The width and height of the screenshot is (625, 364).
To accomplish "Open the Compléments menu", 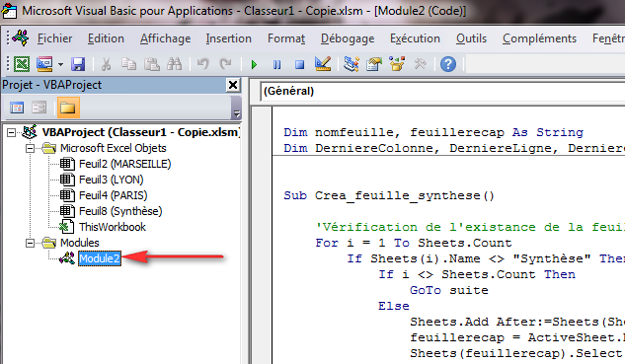I will click(539, 38).
